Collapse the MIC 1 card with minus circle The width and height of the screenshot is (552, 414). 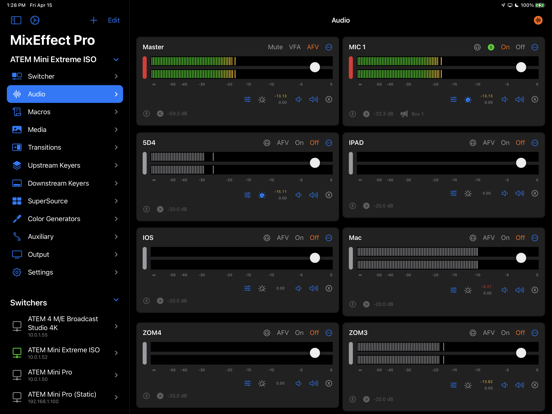(535, 47)
